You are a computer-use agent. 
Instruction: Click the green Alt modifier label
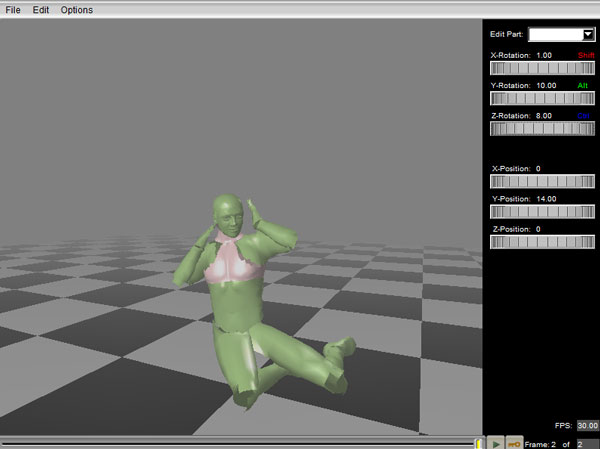point(582,85)
